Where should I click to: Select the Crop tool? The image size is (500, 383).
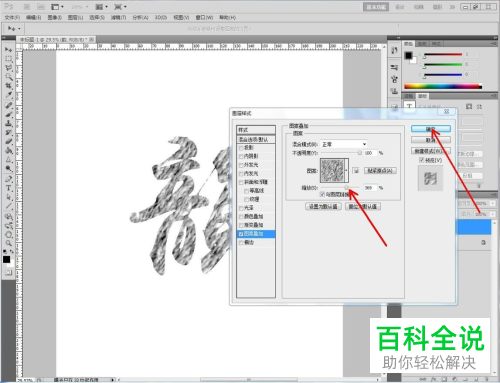pyautogui.click(x=8, y=86)
